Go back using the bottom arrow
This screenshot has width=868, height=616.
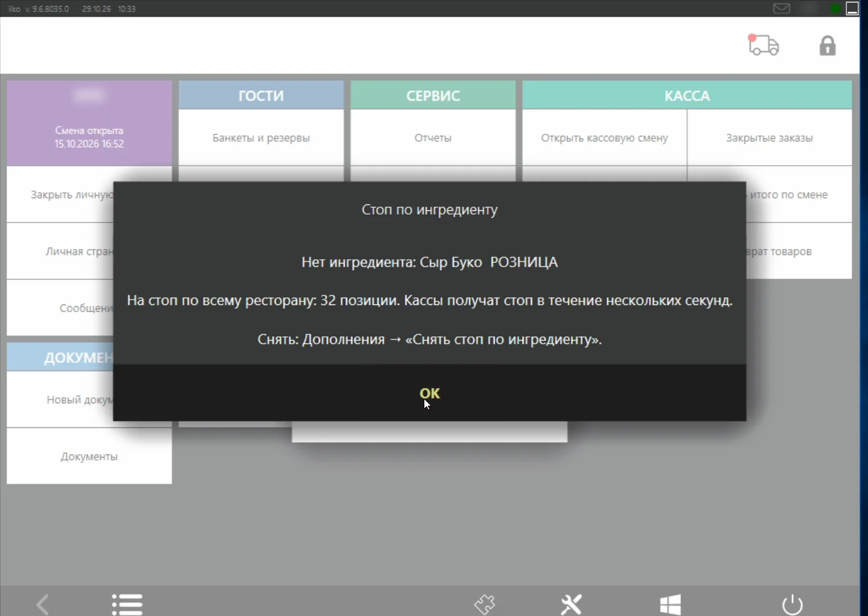(43, 603)
